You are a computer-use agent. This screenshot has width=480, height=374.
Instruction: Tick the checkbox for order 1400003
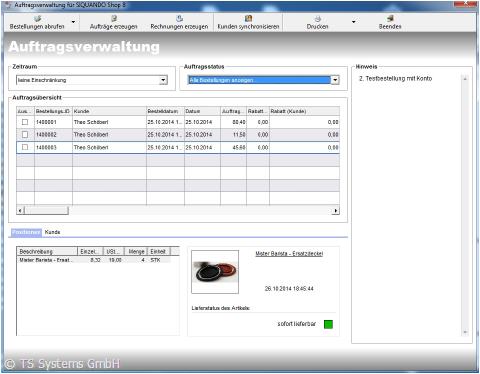pos(25,147)
